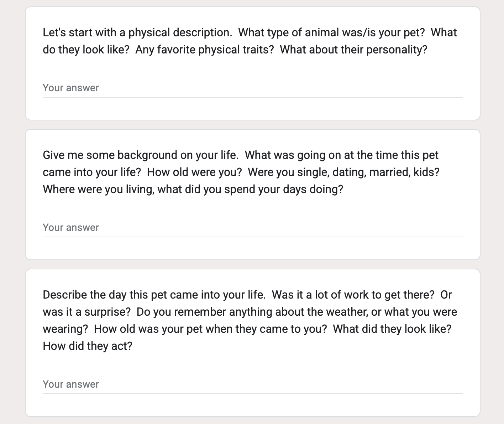Click 'What did they look like?' sentence
504x424 pixels.
pyautogui.click(x=392, y=329)
